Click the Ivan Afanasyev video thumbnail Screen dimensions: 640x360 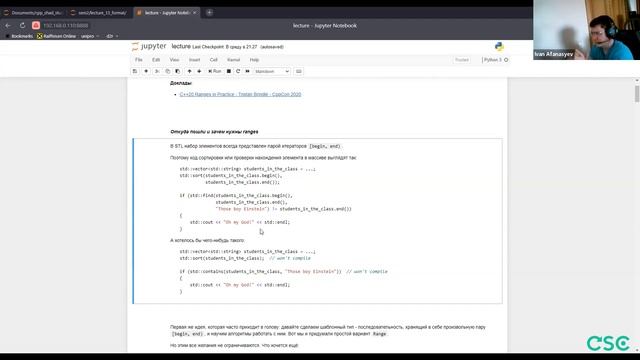(x=587, y=30)
